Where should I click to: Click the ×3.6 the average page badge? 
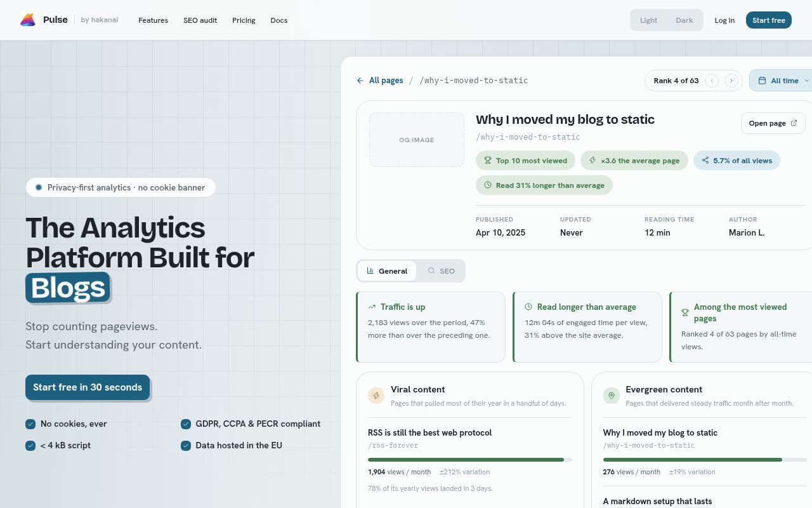click(634, 161)
